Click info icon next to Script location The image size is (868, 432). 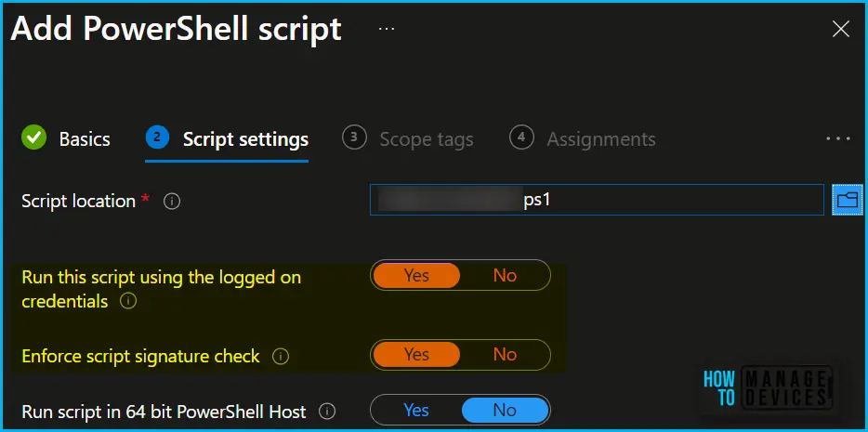[x=172, y=202]
